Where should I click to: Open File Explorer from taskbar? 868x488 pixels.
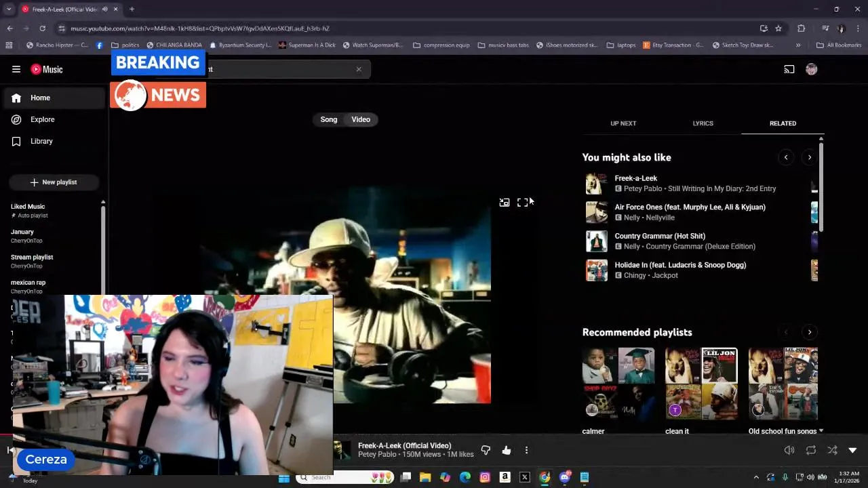click(x=425, y=477)
